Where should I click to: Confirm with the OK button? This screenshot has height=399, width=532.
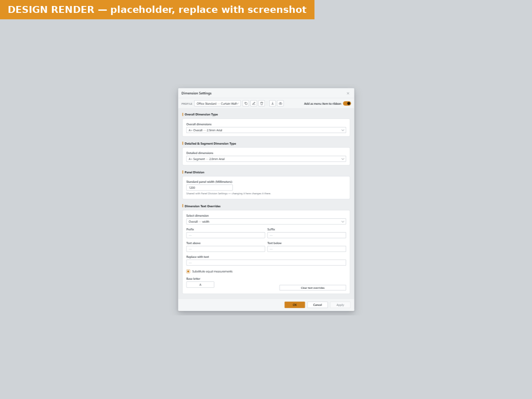click(295, 305)
